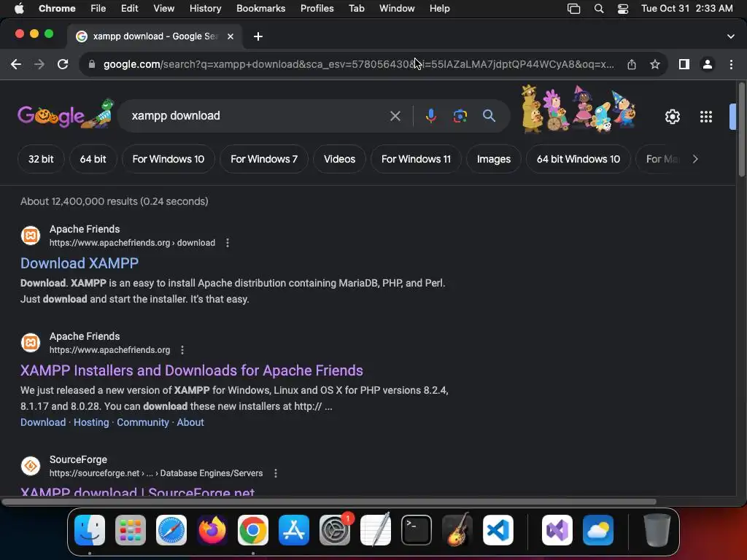This screenshot has height=560, width=747.
Task: View site info via lock icon
Action: 92,64
